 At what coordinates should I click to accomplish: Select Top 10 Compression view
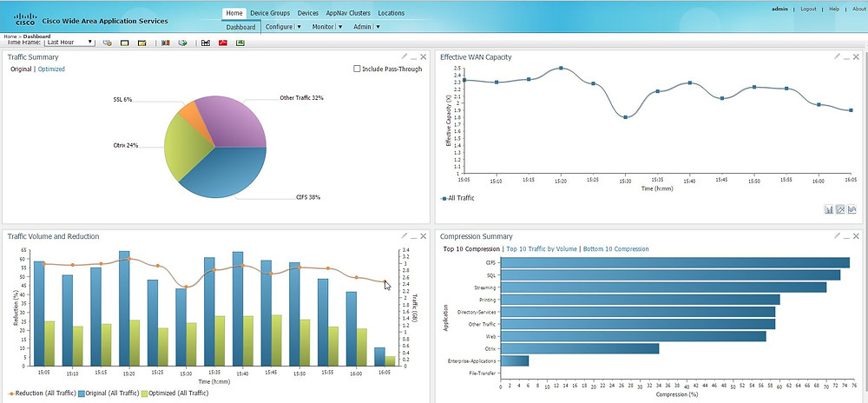(x=471, y=249)
